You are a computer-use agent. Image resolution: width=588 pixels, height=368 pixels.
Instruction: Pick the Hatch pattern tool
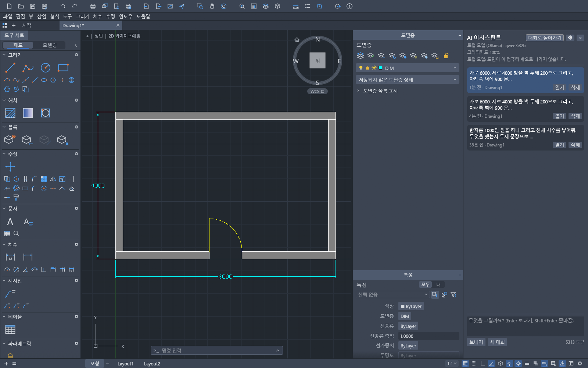(x=10, y=113)
